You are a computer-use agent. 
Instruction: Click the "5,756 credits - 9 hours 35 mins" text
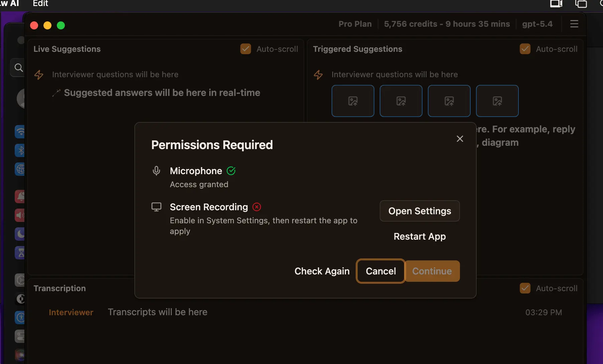coord(447,24)
